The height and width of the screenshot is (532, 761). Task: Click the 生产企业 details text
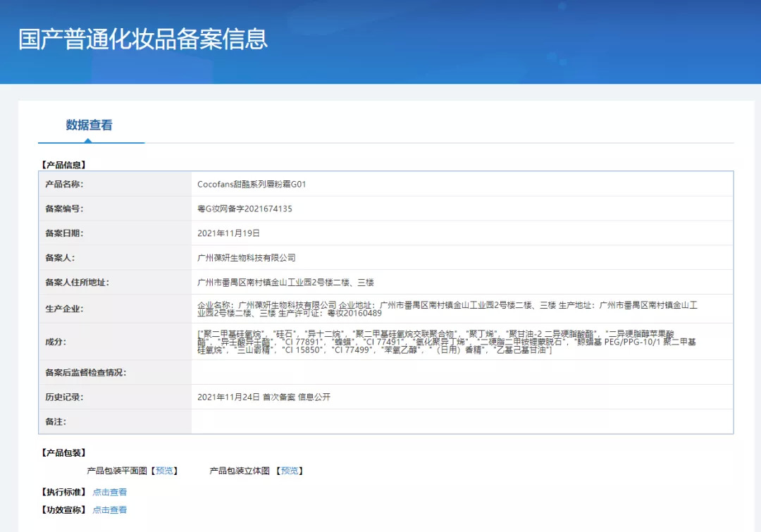pyautogui.click(x=447, y=309)
